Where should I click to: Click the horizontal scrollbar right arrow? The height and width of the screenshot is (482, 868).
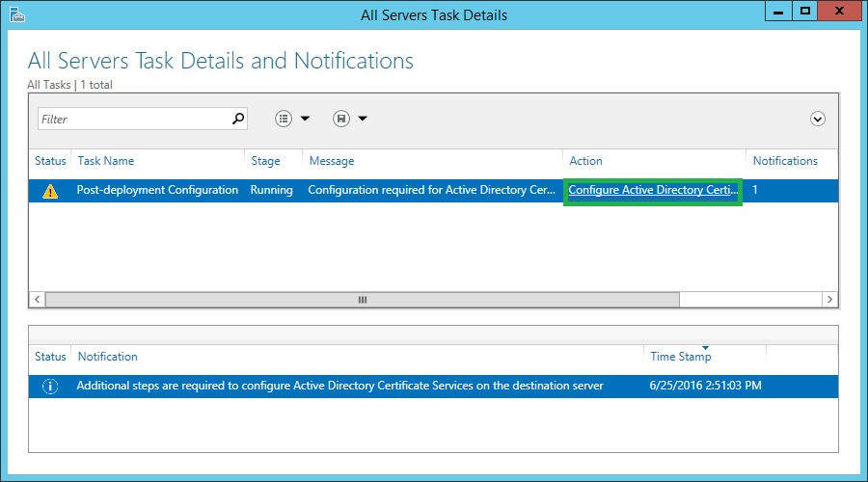click(829, 300)
